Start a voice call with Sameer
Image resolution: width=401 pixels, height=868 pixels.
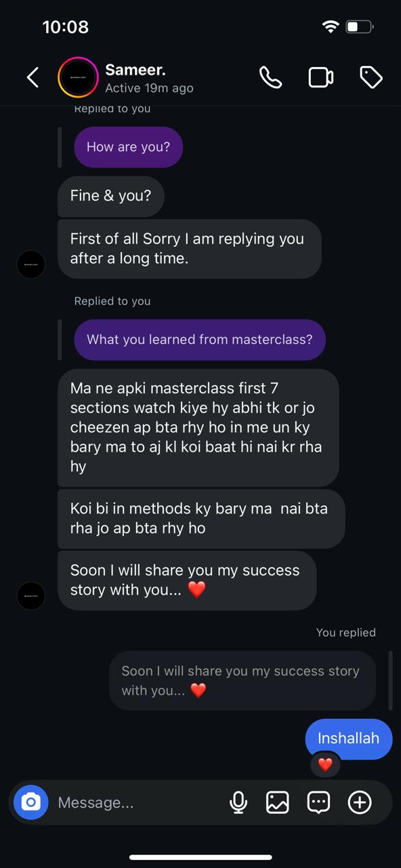270,77
